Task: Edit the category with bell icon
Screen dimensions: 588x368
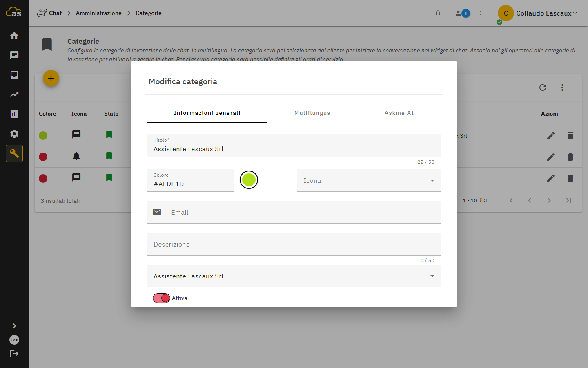Action: pos(551,157)
